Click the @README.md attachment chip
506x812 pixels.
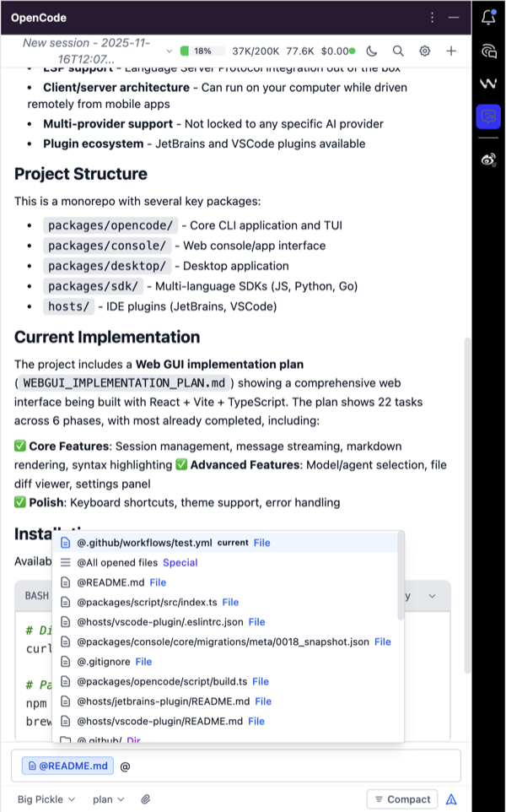[x=67, y=766]
